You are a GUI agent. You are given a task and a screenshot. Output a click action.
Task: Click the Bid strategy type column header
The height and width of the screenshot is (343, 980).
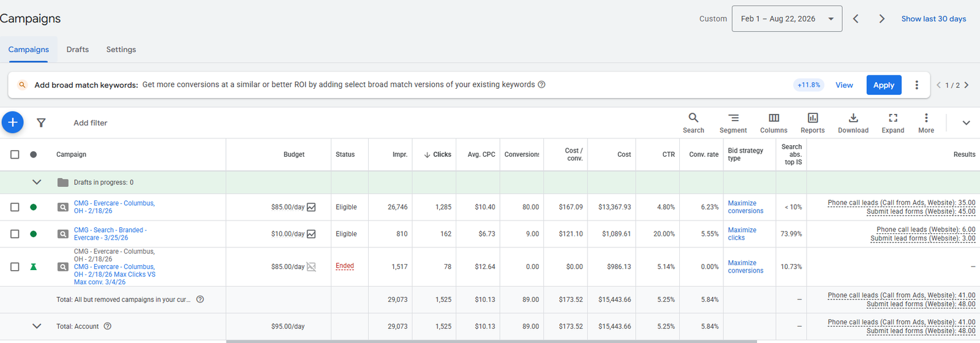tap(745, 154)
